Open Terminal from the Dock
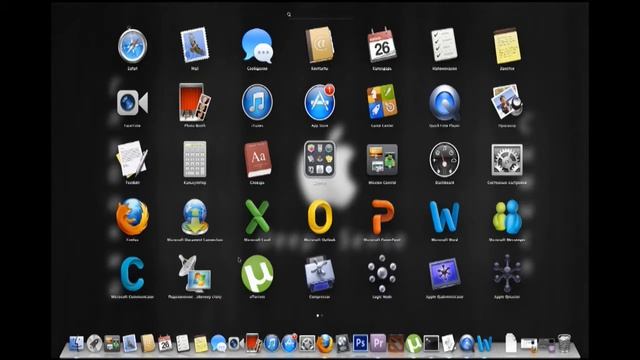Image resolution: width=640 pixels, height=360 pixels. pos(431,343)
